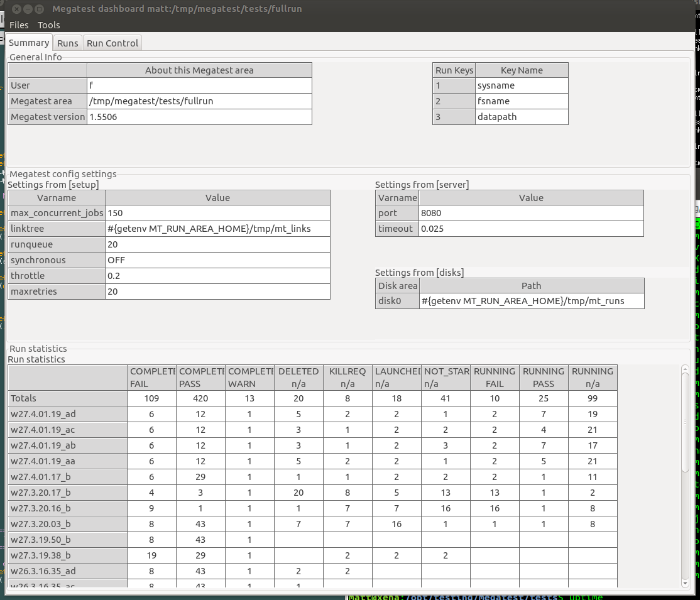Click the RUNNING n/a column header
Screen dimensions: 700x600
pyautogui.click(x=593, y=378)
